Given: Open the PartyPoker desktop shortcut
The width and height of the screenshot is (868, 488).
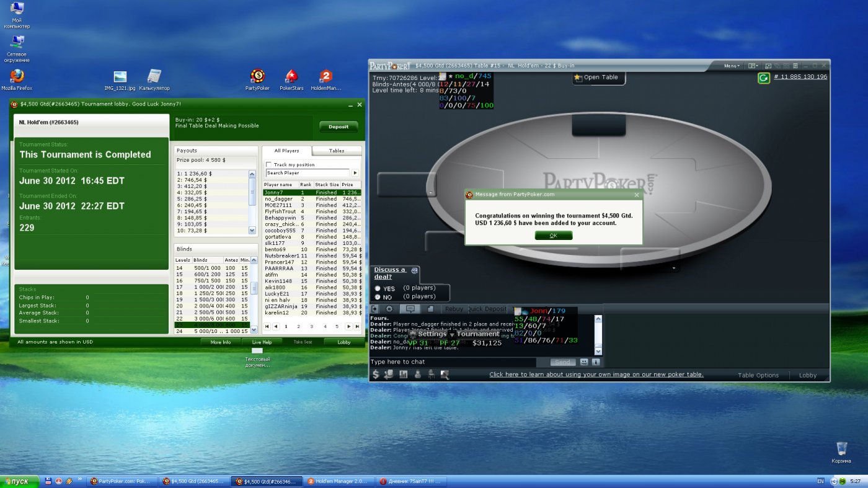Looking at the screenshot, I should click(257, 79).
